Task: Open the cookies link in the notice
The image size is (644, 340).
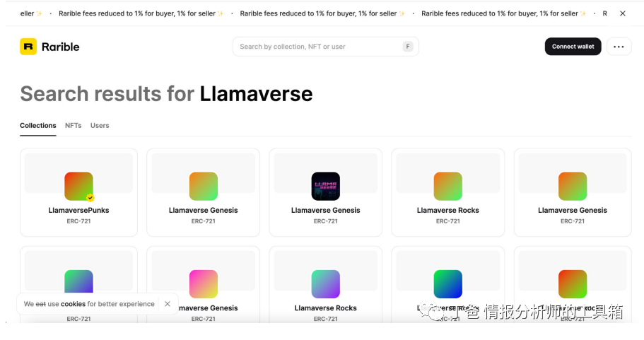Action: coord(73,304)
